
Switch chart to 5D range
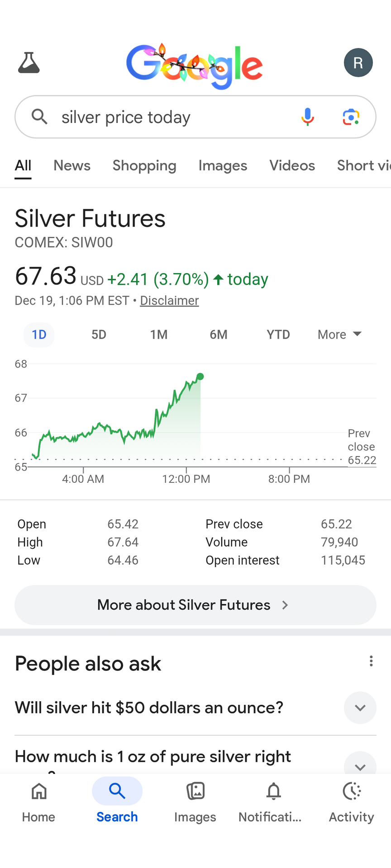click(x=99, y=335)
